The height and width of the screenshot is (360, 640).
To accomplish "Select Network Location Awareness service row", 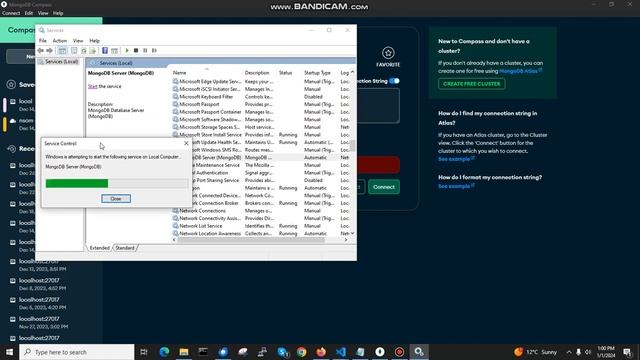I will point(260,233).
